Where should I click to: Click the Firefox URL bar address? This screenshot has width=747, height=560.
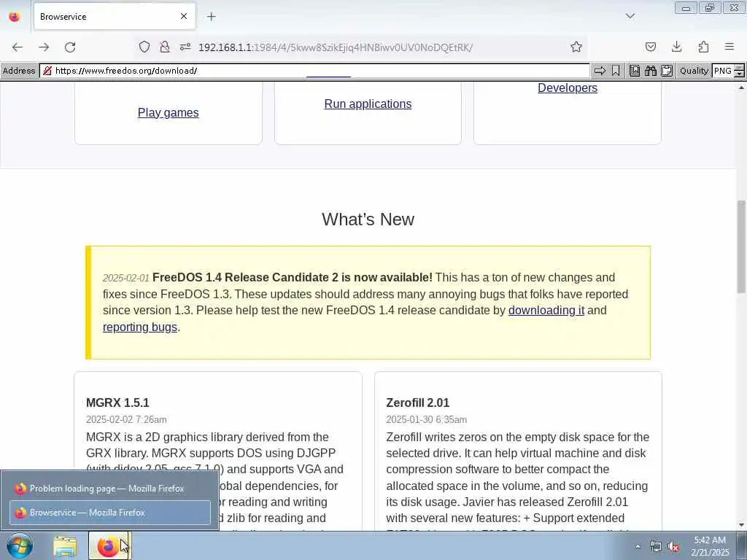[x=335, y=47]
